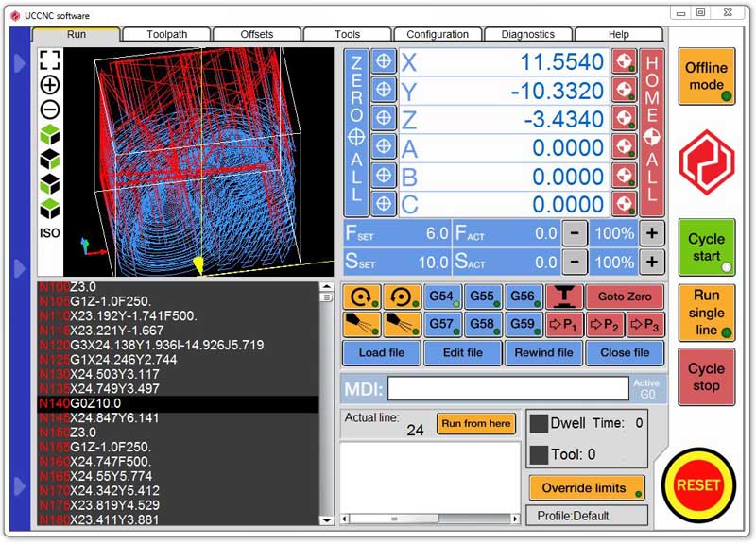The height and width of the screenshot is (544, 756).
Task: Go to parking position P3
Action: point(645,324)
